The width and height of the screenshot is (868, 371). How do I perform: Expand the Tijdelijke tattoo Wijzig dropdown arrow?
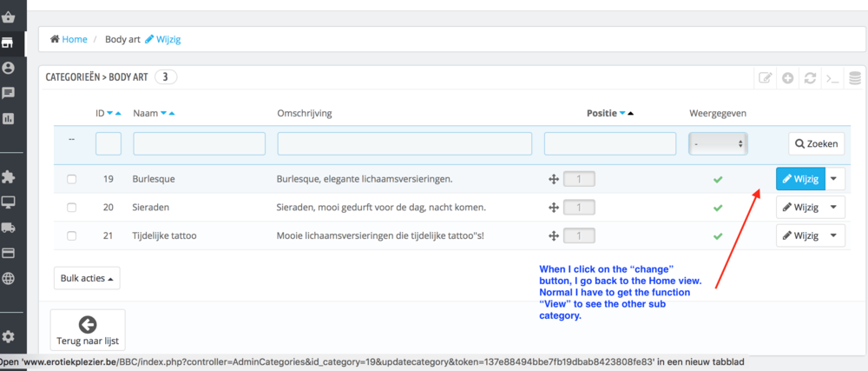[x=835, y=235]
